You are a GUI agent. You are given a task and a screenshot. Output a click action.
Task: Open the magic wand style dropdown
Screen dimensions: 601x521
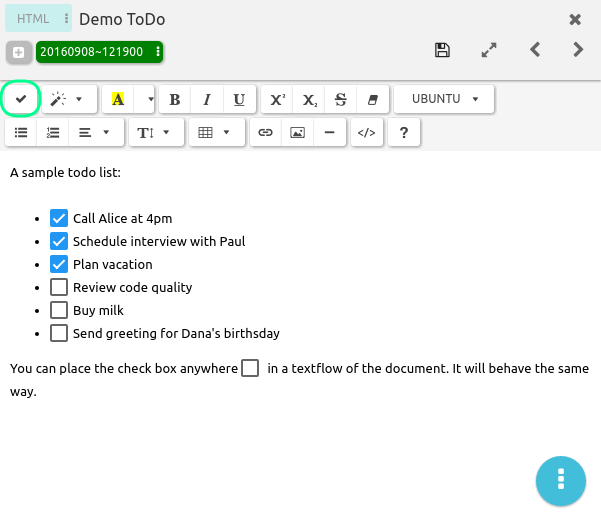coord(67,99)
